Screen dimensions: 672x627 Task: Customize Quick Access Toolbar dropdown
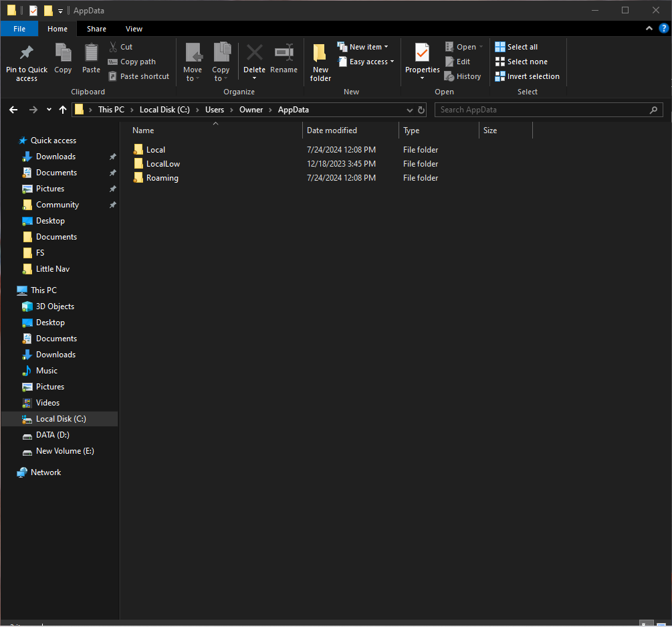[60, 11]
